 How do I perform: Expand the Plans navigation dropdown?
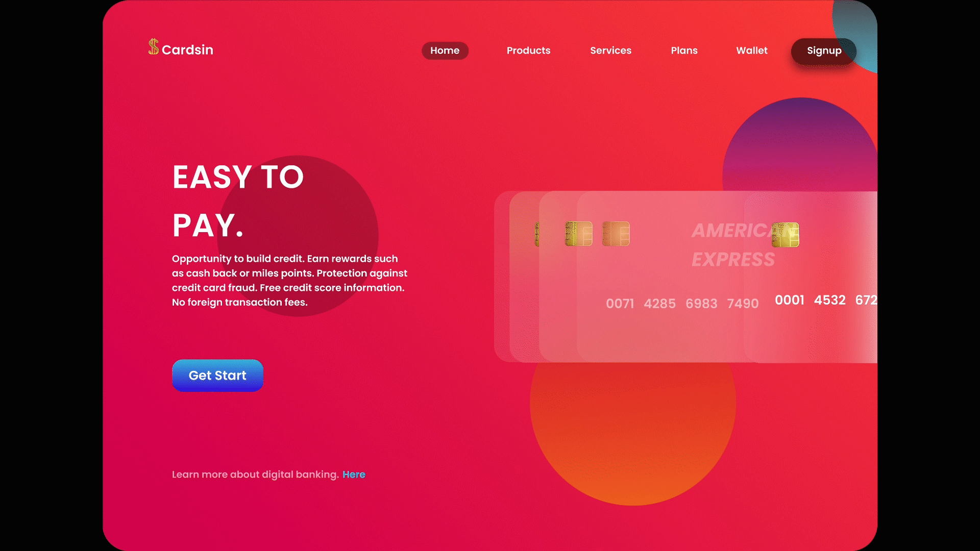click(x=684, y=51)
